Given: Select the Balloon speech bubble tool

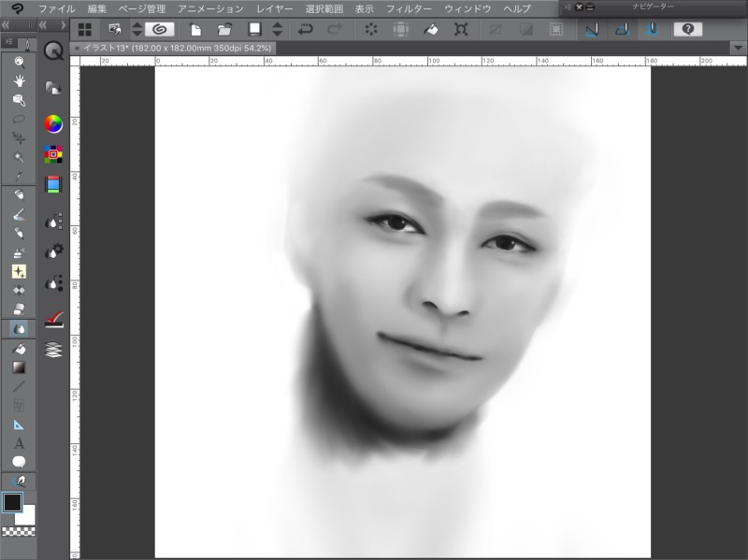Looking at the screenshot, I should (19, 462).
